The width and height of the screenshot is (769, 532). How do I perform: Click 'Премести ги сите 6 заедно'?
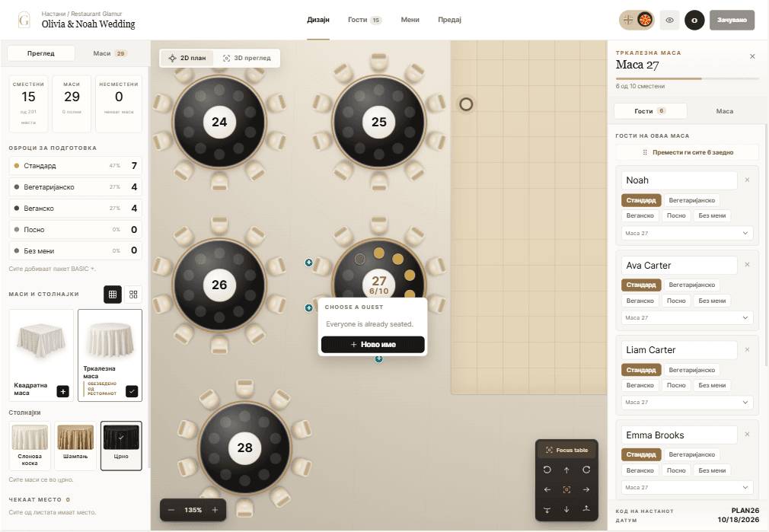tap(687, 152)
